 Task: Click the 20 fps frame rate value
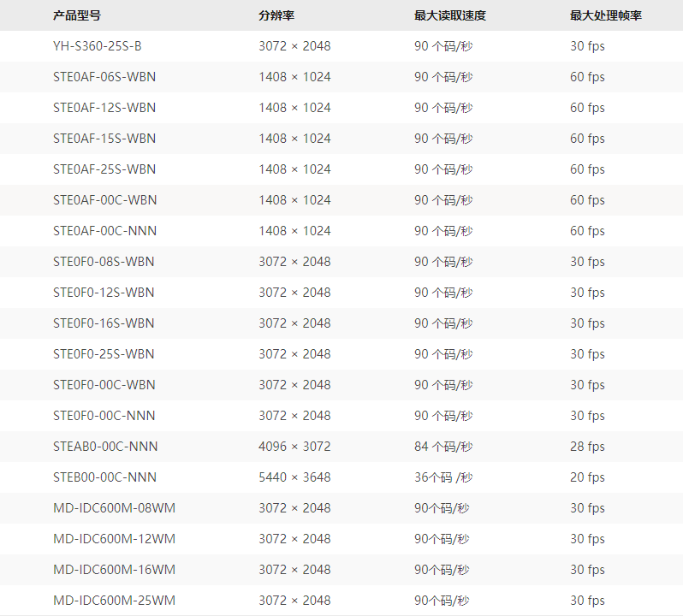pos(587,477)
